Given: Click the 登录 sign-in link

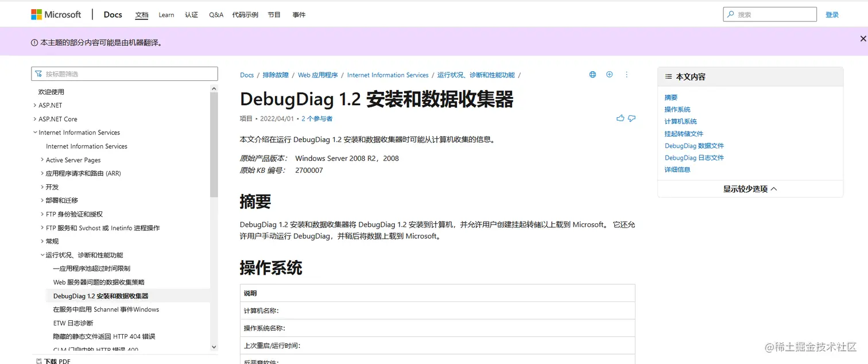Looking at the screenshot, I should [x=832, y=15].
